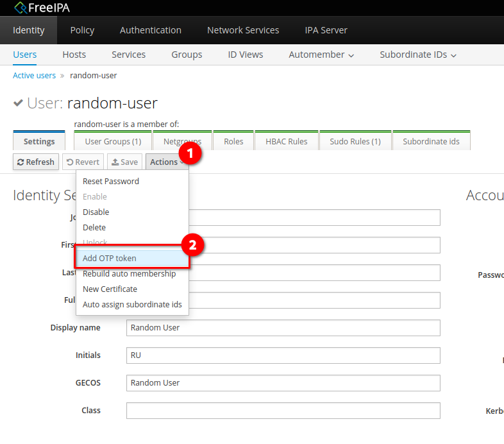
Task: Switch to the User Groups (1) tab
Action: point(113,141)
